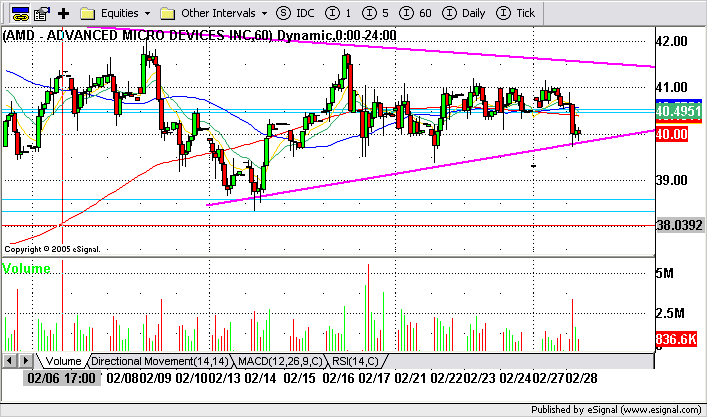Click the 41.00 price axis label

671,87
